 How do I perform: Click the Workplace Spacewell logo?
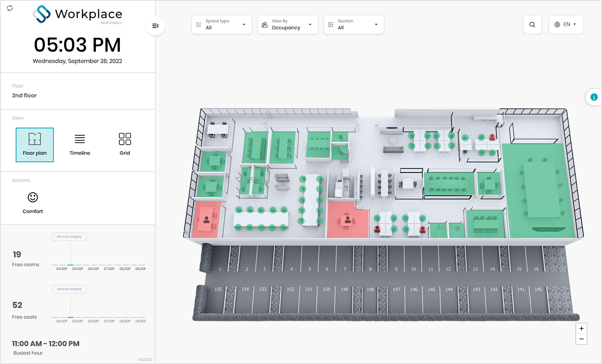click(x=77, y=15)
